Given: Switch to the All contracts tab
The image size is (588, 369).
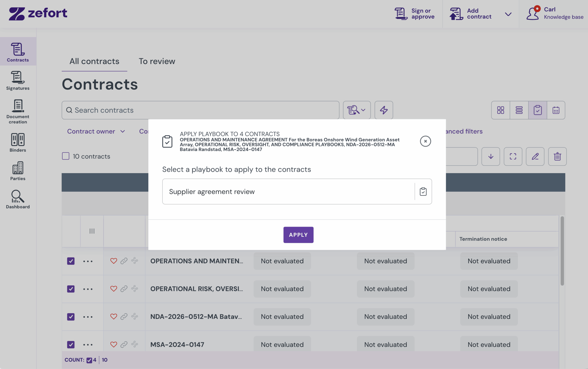Looking at the screenshot, I should (x=94, y=61).
